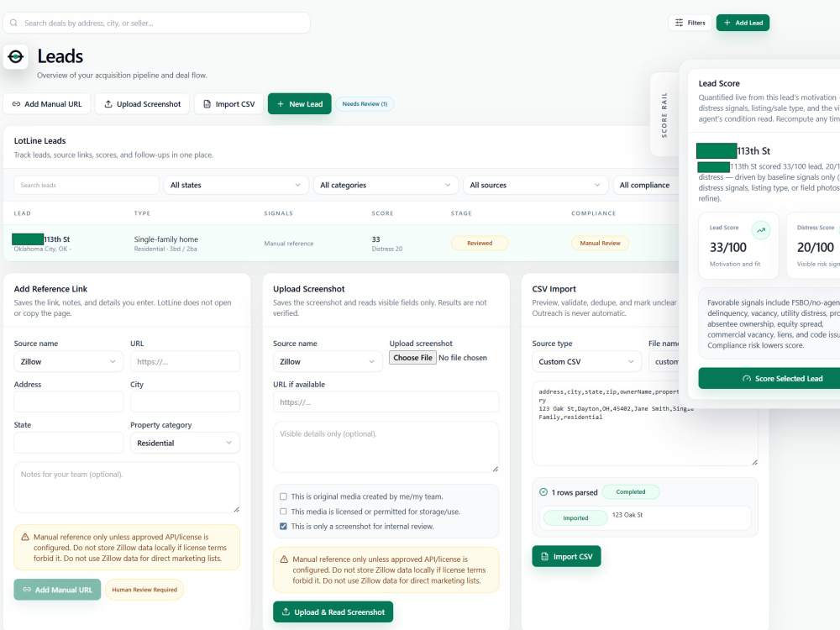The image size is (840, 630).
Task: Open the All categories filter dropdown
Action: (x=386, y=185)
